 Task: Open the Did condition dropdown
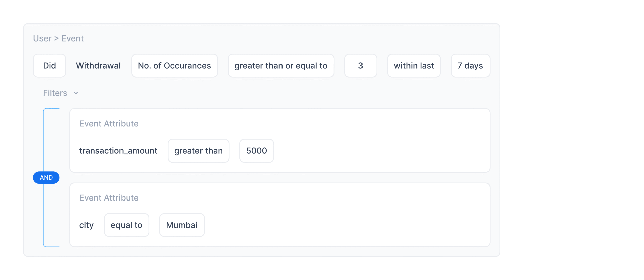[x=49, y=66]
